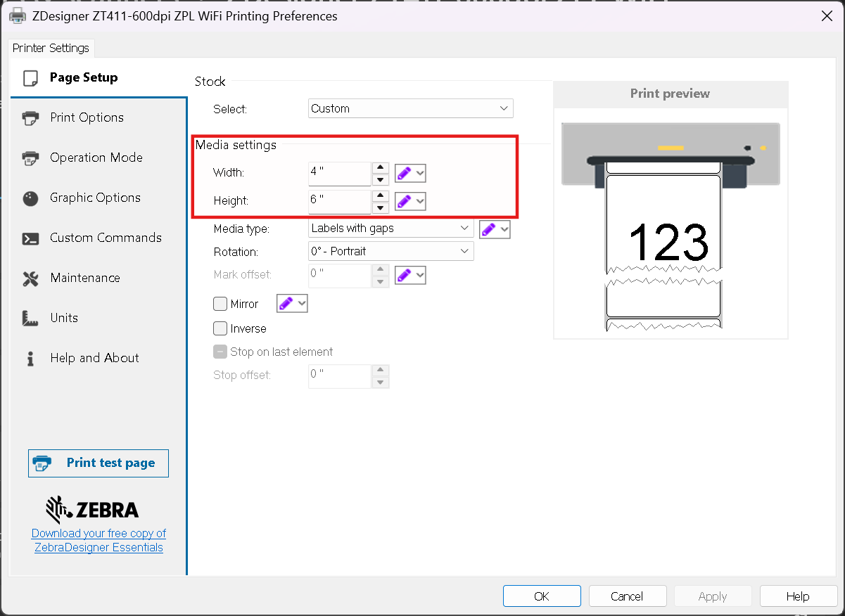845x616 pixels.
Task: Click the Print Options printer icon
Action: pos(30,117)
